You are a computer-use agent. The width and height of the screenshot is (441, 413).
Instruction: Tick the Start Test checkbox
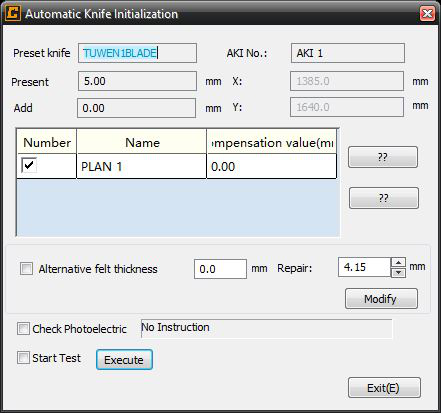(23, 358)
